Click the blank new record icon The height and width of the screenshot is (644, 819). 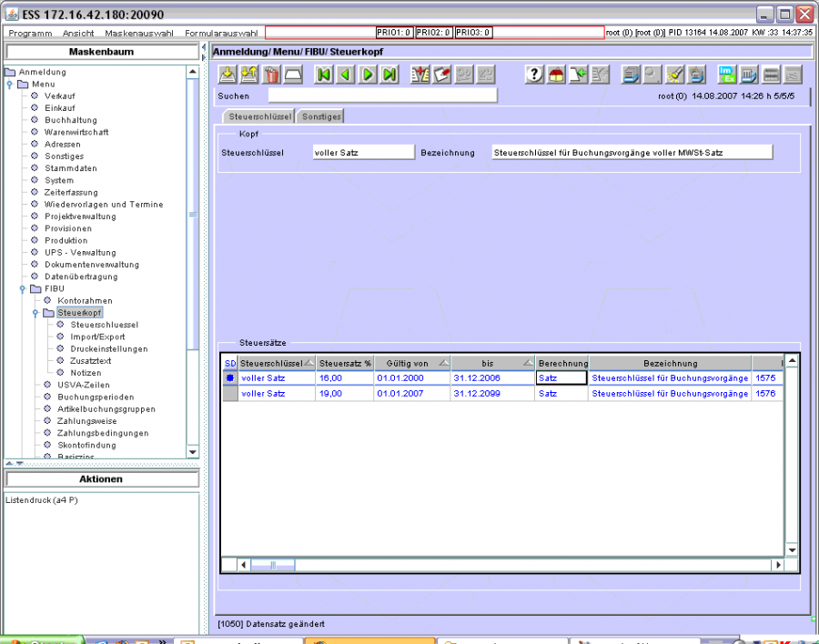293,75
